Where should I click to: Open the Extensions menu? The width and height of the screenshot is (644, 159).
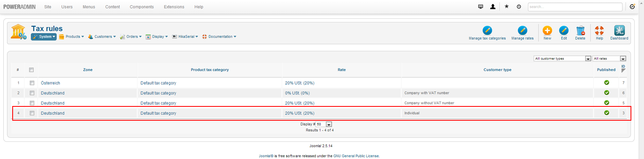(x=174, y=7)
